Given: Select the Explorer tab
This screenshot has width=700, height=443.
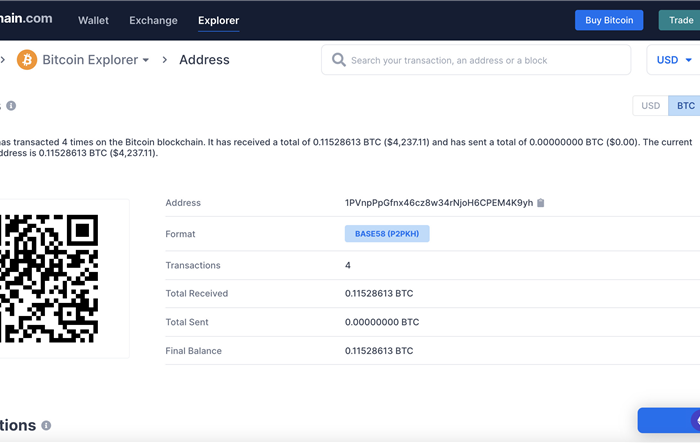Looking at the screenshot, I should coord(218,21).
